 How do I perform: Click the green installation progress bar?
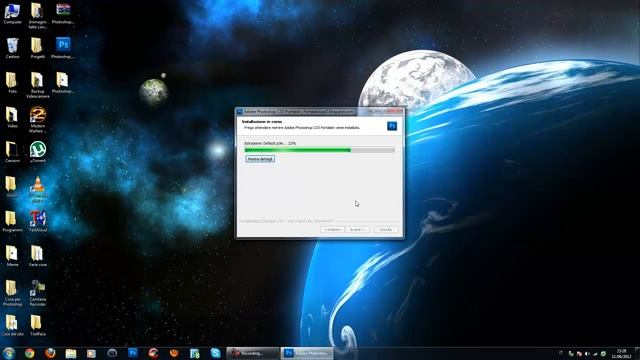[x=320, y=150]
